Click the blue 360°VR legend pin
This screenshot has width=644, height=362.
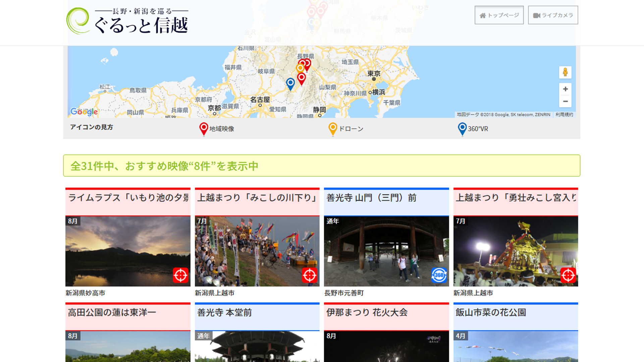pos(462,129)
